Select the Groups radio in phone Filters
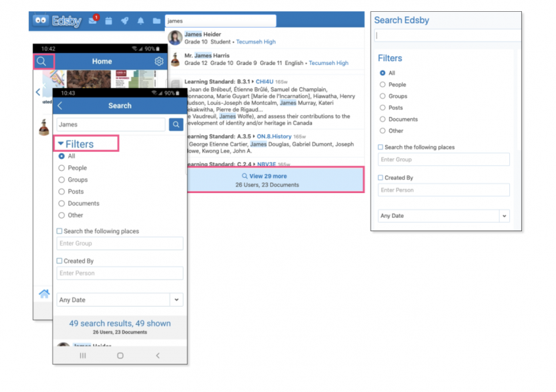This screenshot has height=392, width=556. pos(62,180)
